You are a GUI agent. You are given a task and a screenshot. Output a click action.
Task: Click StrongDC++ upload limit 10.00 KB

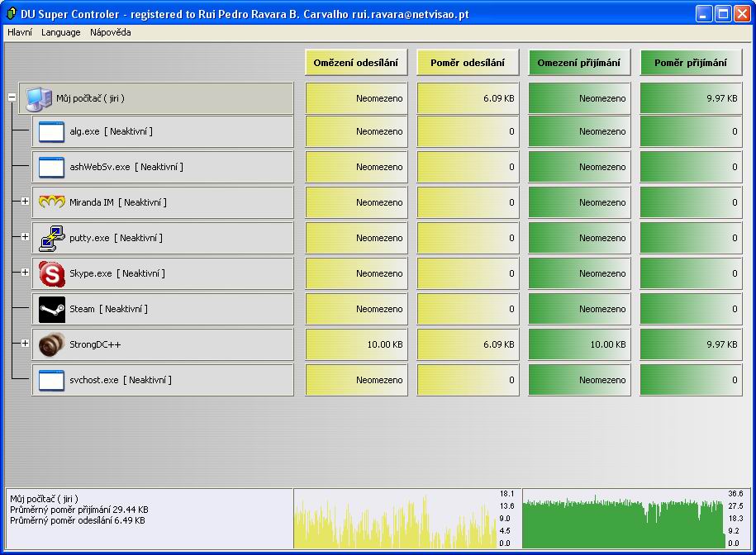pos(356,344)
